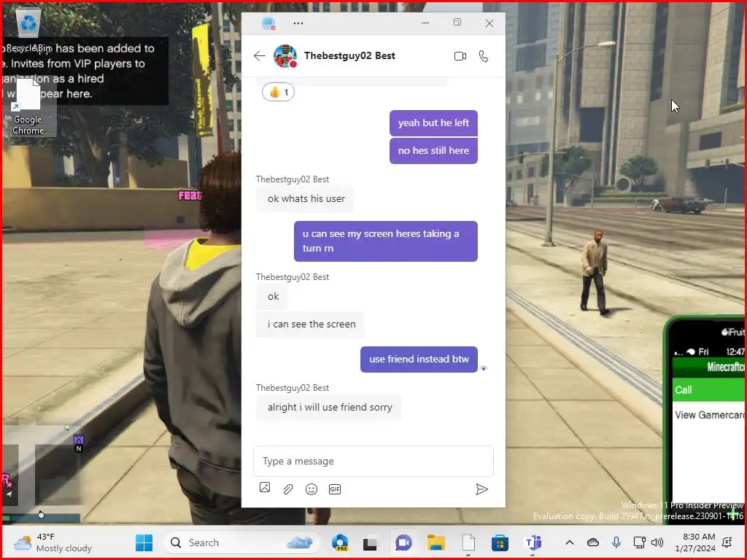This screenshot has height=560, width=747.
Task: Open Microsoft Teams from the taskbar
Action: (533, 542)
